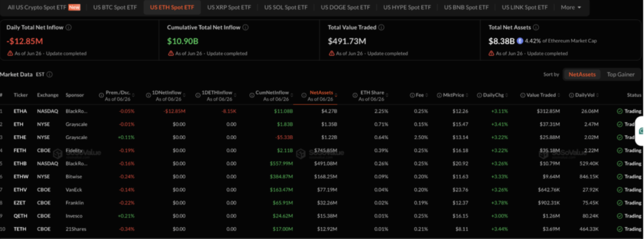Switch to US HYPE Spot ETF tab
Screen dimensions: 644x239
(x=407, y=8)
